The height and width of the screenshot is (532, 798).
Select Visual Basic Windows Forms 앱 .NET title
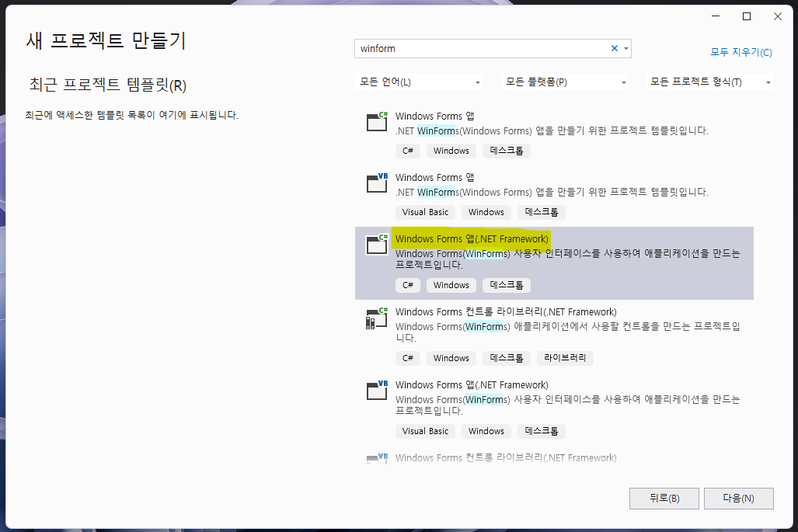tap(434, 178)
